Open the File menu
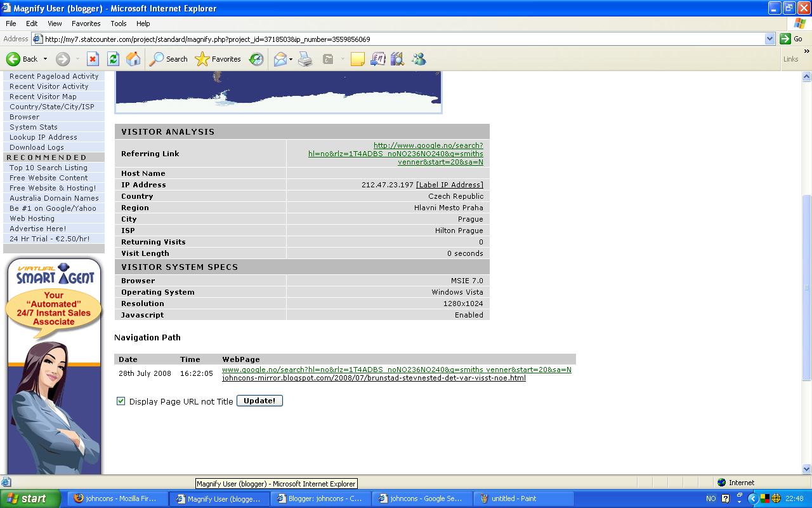Screen dimensions: 812x508 pyautogui.click(x=11, y=23)
